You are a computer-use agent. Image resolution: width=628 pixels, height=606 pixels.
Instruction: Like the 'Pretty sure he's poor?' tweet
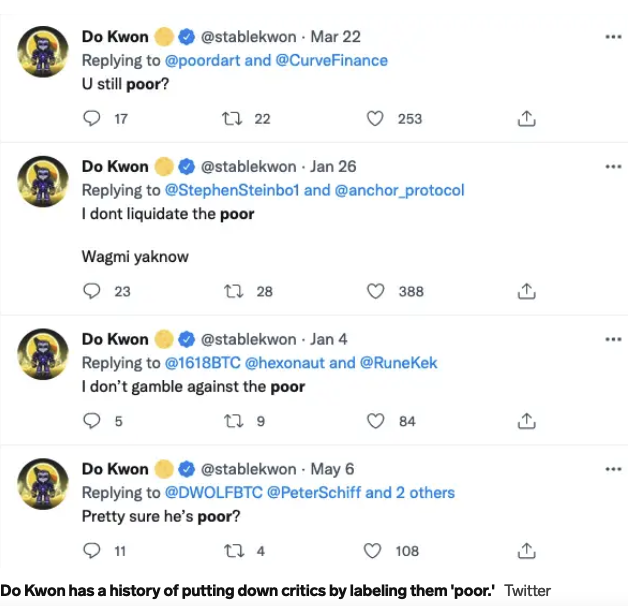tap(375, 551)
